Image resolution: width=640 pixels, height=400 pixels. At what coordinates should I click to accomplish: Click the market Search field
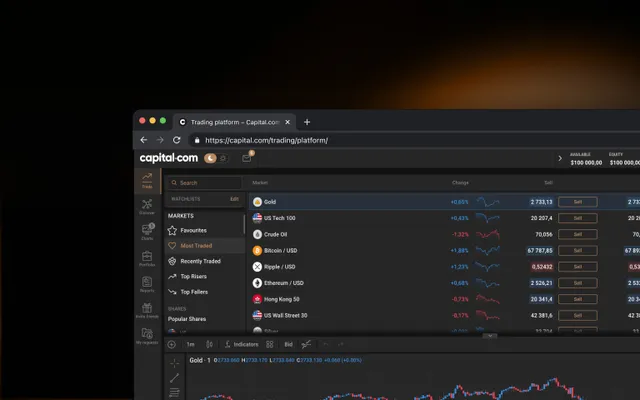point(204,183)
